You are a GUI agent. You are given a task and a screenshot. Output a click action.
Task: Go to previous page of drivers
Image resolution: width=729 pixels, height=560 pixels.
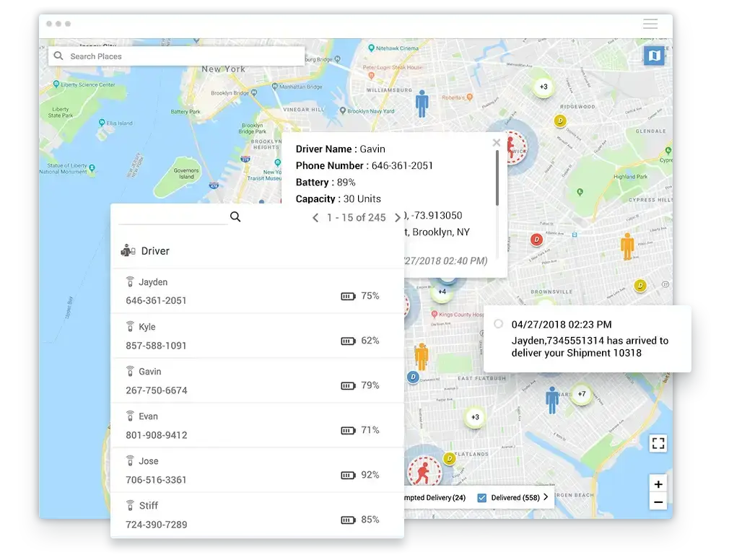[x=315, y=217]
